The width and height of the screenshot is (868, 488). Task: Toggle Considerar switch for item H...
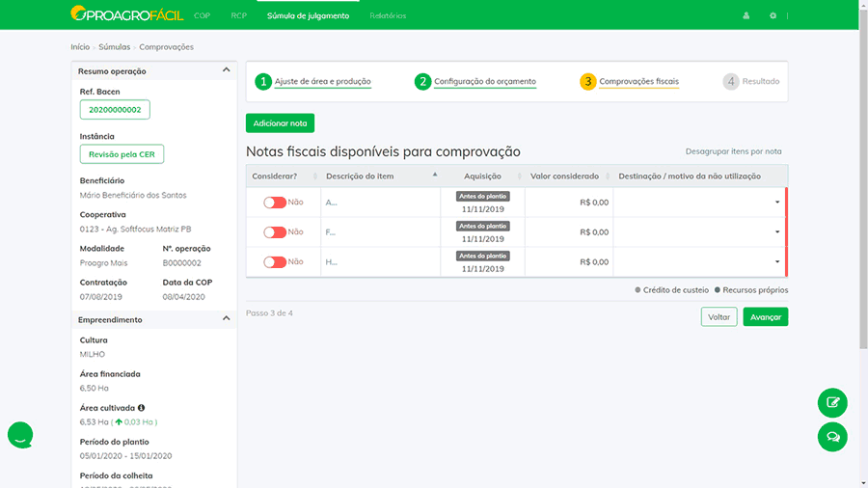tap(275, 262)
